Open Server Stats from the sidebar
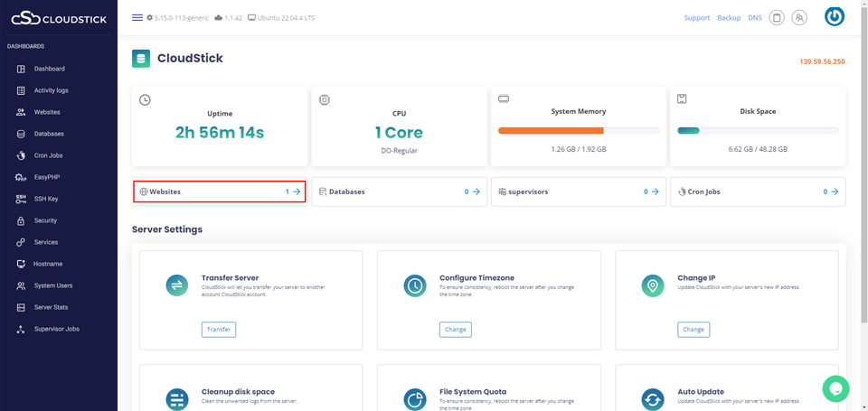The height and width of the screenshot is (411, 868). 51,307
